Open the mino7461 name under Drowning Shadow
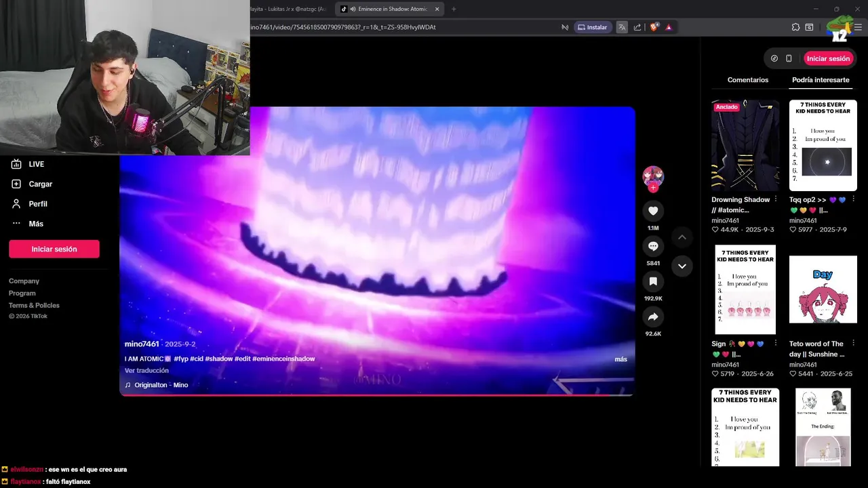 point(726,220)
